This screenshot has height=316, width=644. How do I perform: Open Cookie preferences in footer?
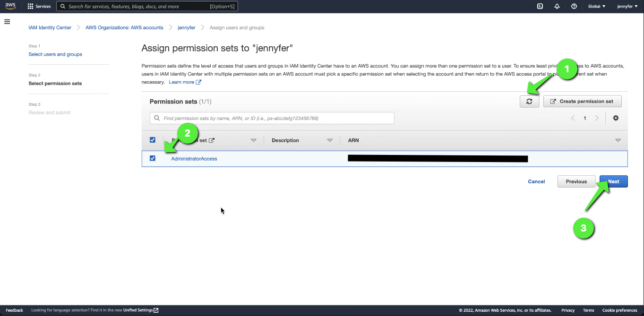(x=620, y=310)
